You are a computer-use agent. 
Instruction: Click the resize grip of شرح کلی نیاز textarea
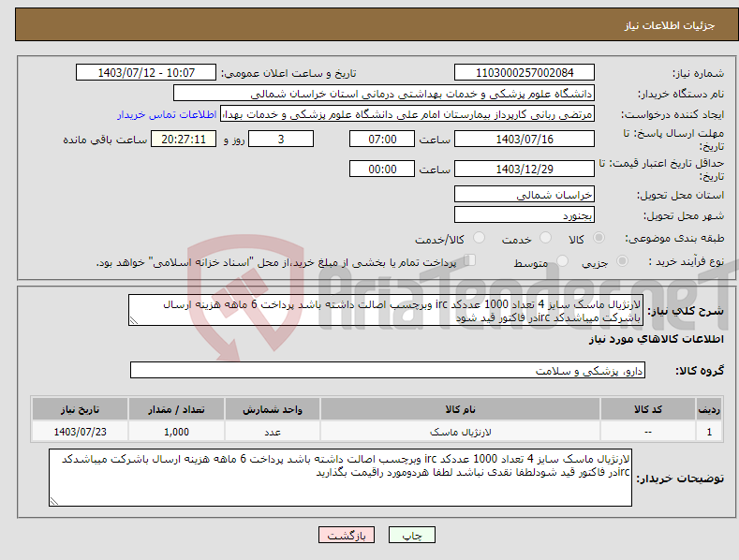pyautogui.click(x=134, y=320)
